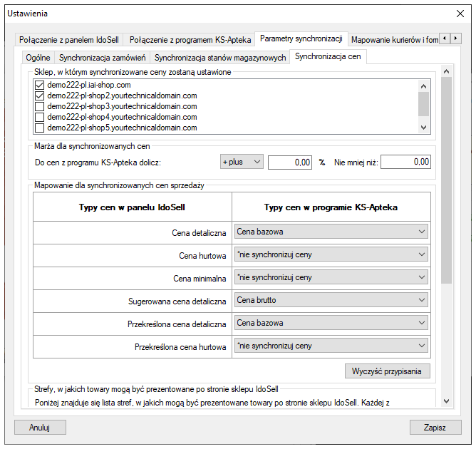Enable demo222-pl-shop3 shop checkbox
476x449 pixels.
39,106
